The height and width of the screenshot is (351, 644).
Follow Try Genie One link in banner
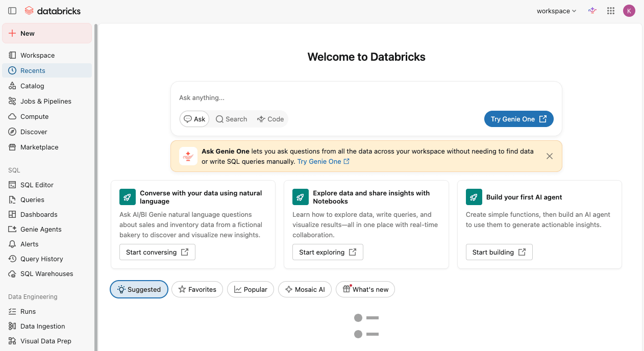click(324, 161)
